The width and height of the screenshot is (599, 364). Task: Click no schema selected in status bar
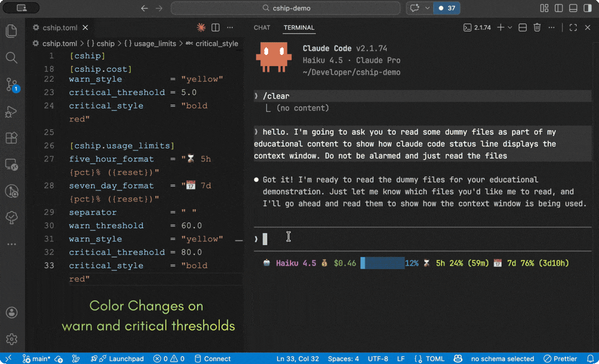[502, 358]
